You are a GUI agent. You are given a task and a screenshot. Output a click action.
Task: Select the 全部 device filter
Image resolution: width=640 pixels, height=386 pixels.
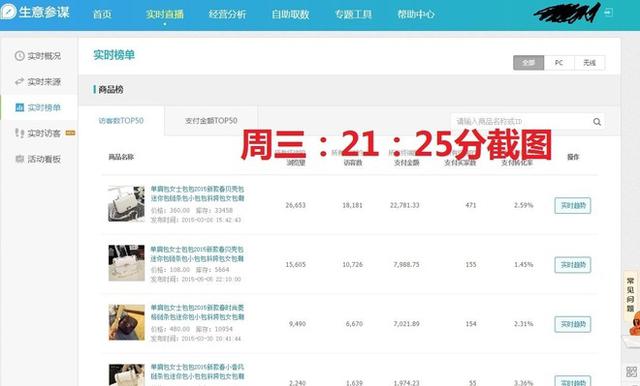[x=529, y=63]
